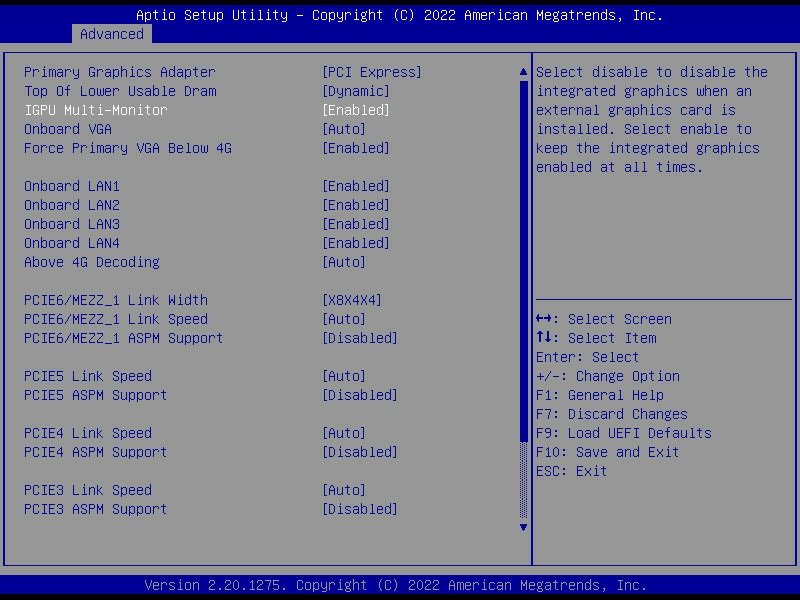Screen dimensions: 800x600
Task: Click F9: Load UEFI Defaults hint
Action: [x=623, y=433]
